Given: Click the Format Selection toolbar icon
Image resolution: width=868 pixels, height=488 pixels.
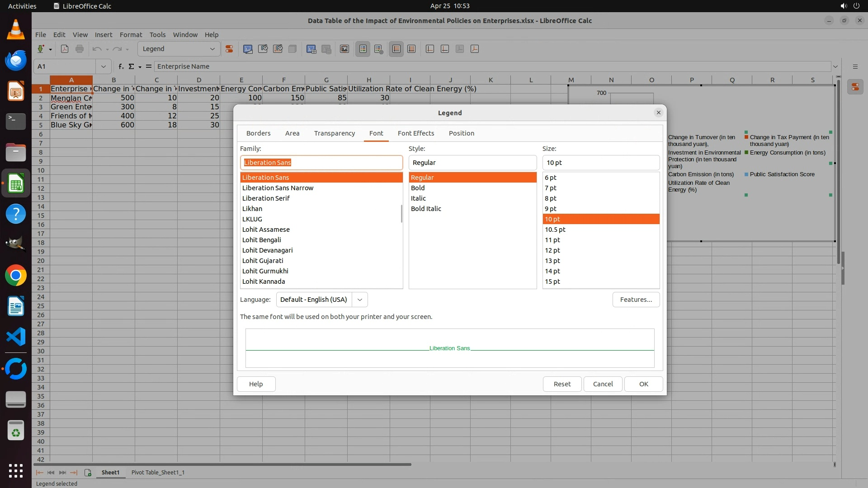Looking at the screenshot, I should click(x=229, y=49).
